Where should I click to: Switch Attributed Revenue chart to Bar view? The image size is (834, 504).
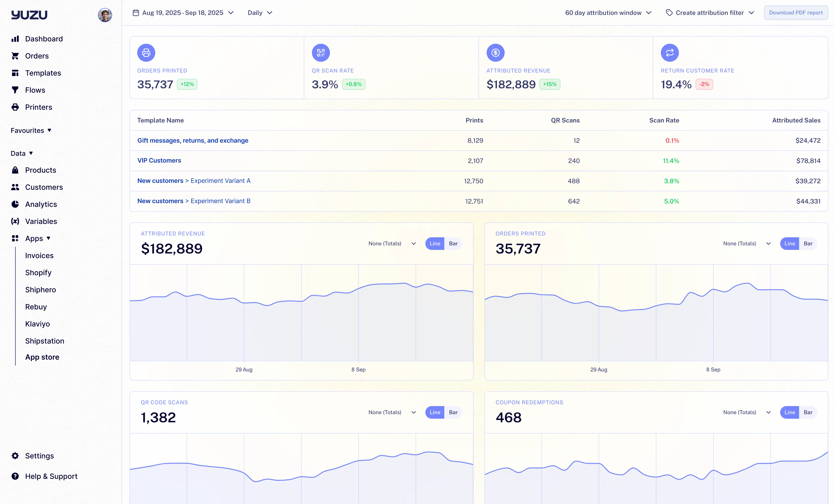[453, 243]
